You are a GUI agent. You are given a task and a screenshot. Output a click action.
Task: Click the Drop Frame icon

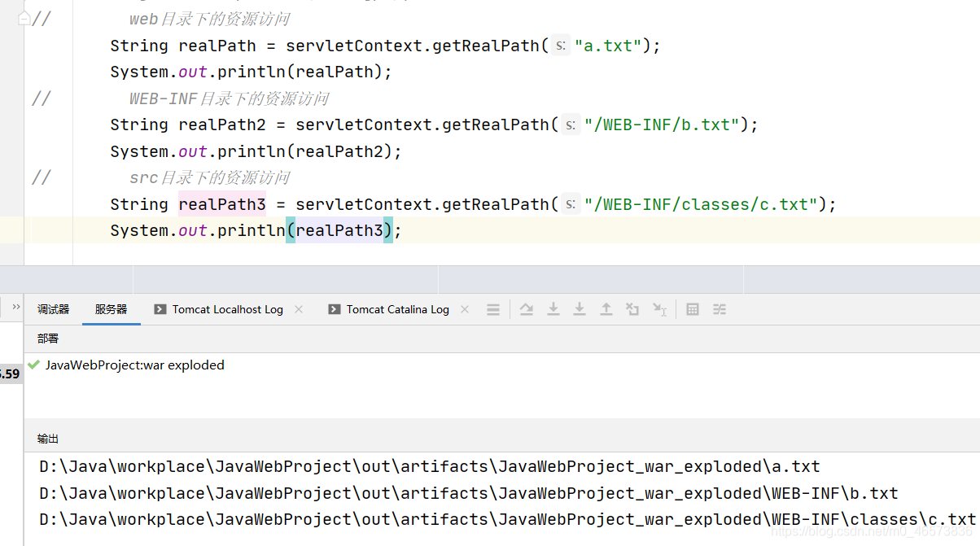(x=632, y=309)
